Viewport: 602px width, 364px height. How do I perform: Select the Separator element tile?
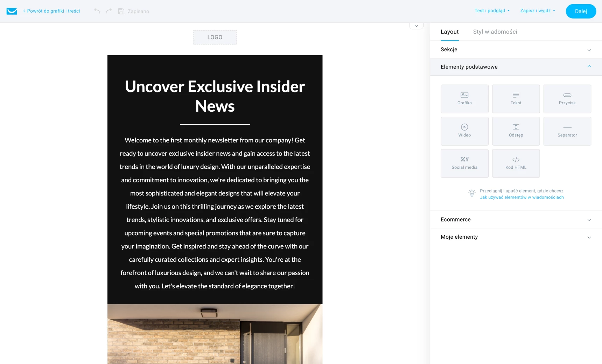567,131
